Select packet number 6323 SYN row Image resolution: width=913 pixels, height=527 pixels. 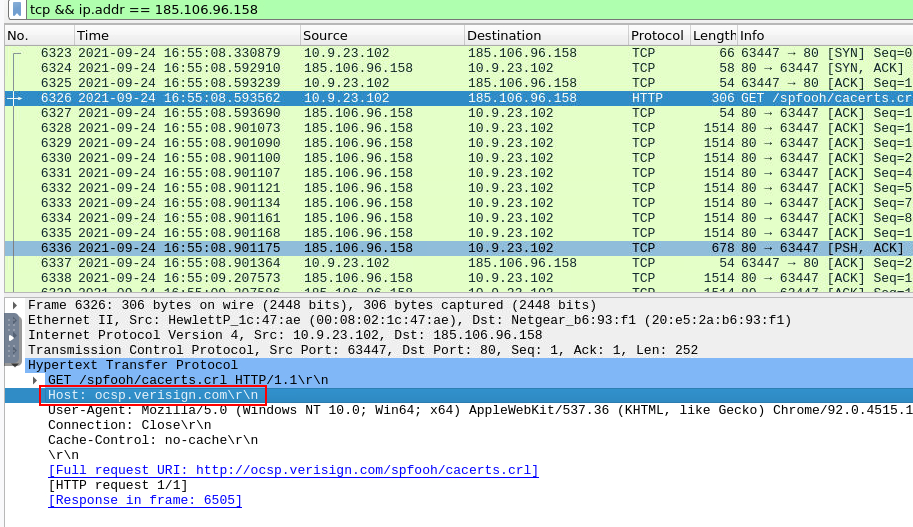459,53
